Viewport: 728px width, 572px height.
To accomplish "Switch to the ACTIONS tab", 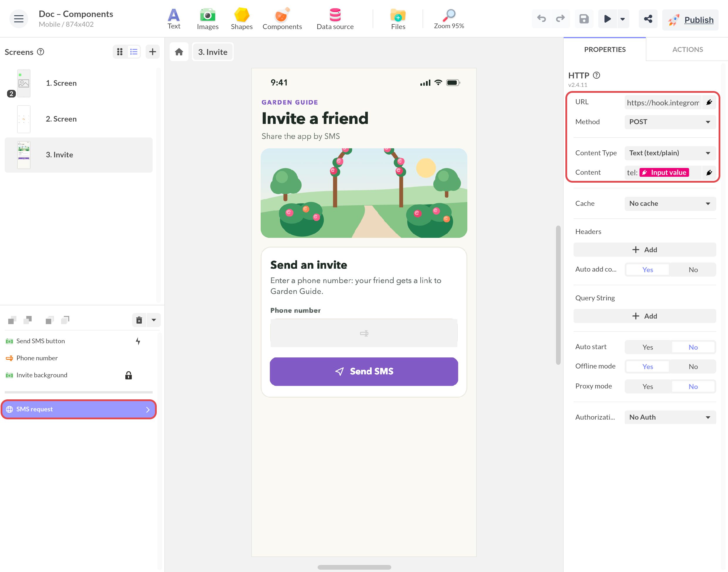I will pyautogui.click(x=687, y=50).
